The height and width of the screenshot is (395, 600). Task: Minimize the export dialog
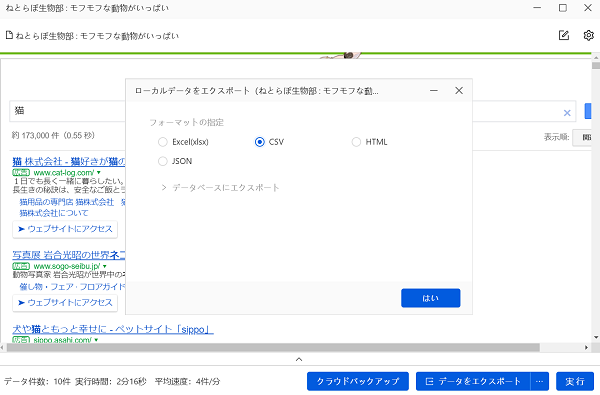click(x=434, y=91)
